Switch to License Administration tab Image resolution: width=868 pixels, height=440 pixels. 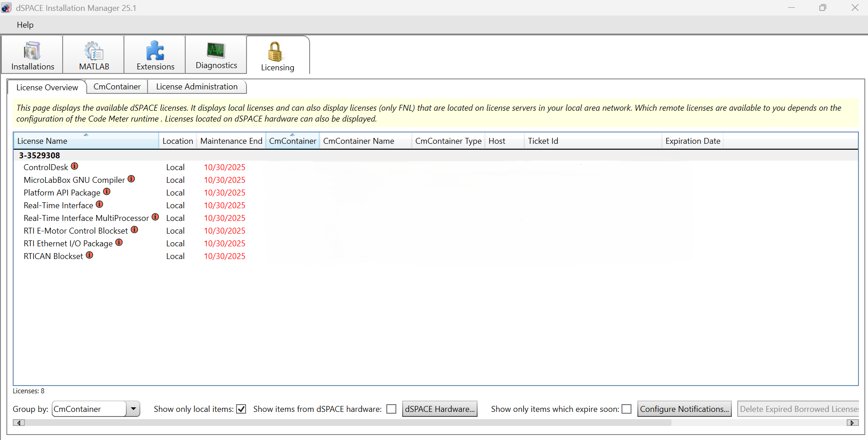point(197,87)
